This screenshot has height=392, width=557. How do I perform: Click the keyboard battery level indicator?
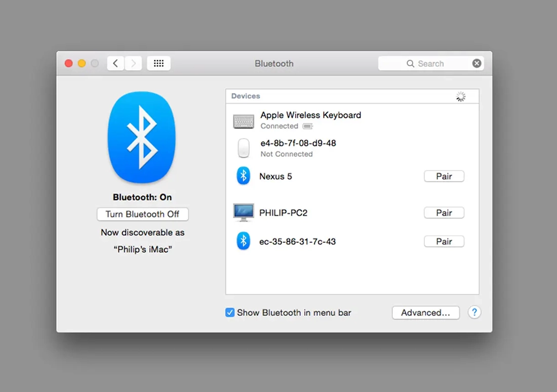point(307,126)
